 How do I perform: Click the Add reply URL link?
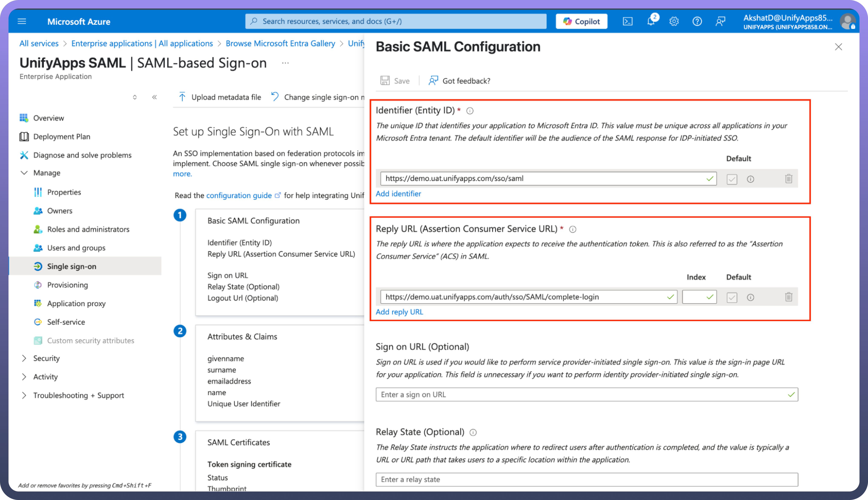[x=399, y=312]
